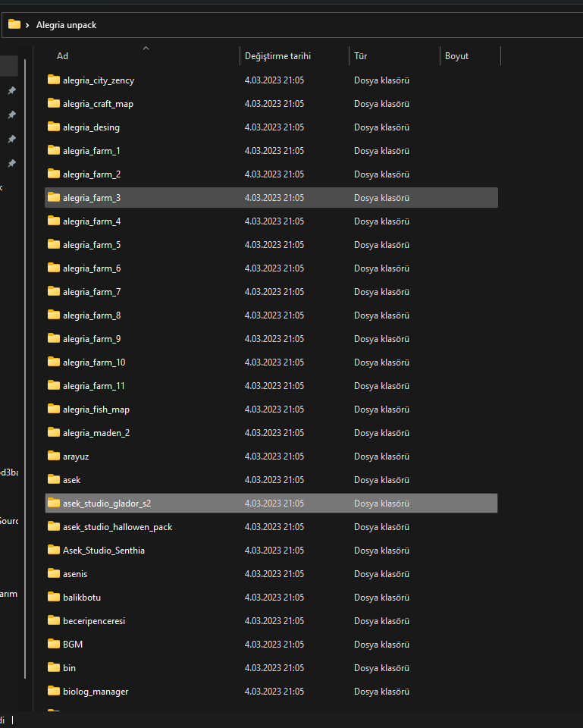Viewport: 583px width, 728px height.
Task: Click the alegria_maden_2 folder name
Action: [x=96, y=433]
